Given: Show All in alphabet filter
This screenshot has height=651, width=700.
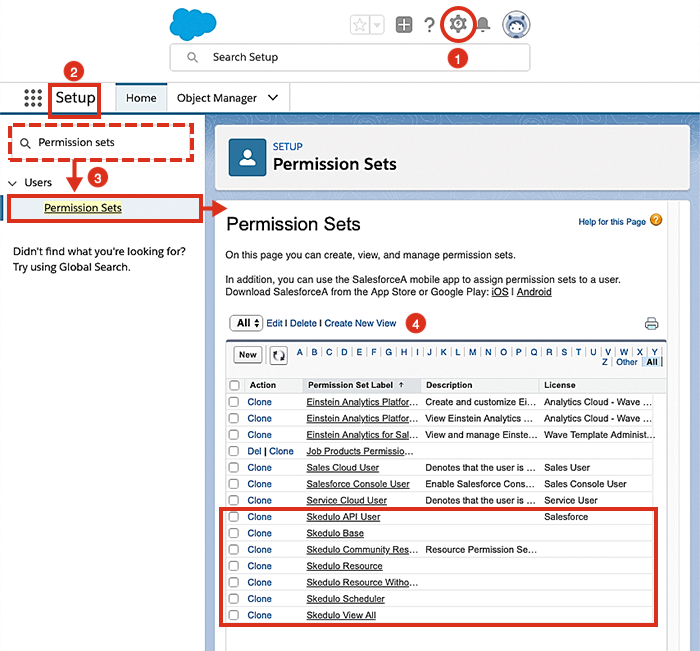Looking at the screenshot, I should tap(652, 362).
